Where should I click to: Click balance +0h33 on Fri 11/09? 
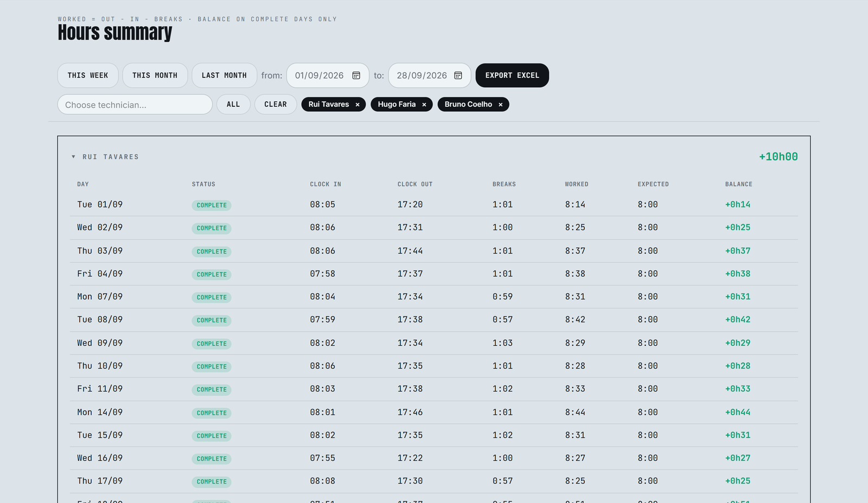(x=738, y=389)
